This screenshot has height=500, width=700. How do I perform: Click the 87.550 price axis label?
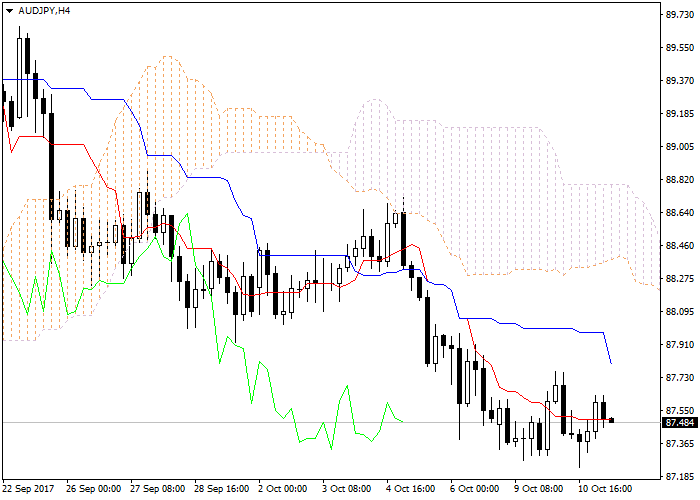pyautogui.click(x=679, y=411)
